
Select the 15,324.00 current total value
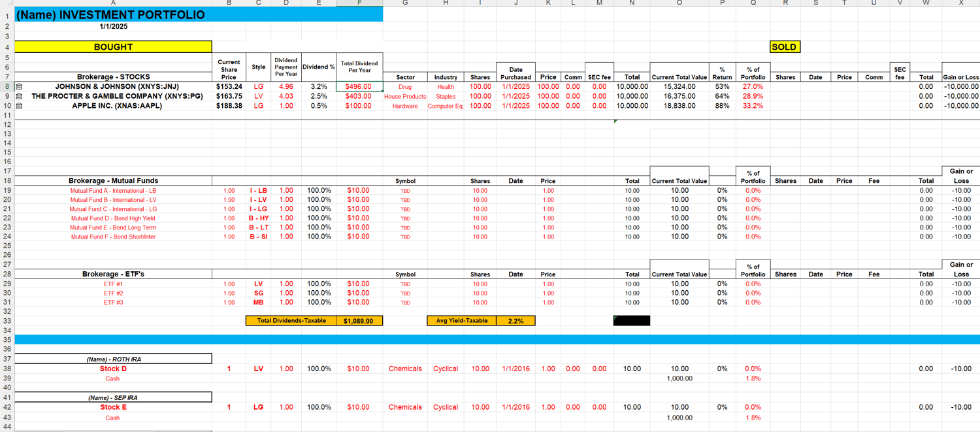679,86
